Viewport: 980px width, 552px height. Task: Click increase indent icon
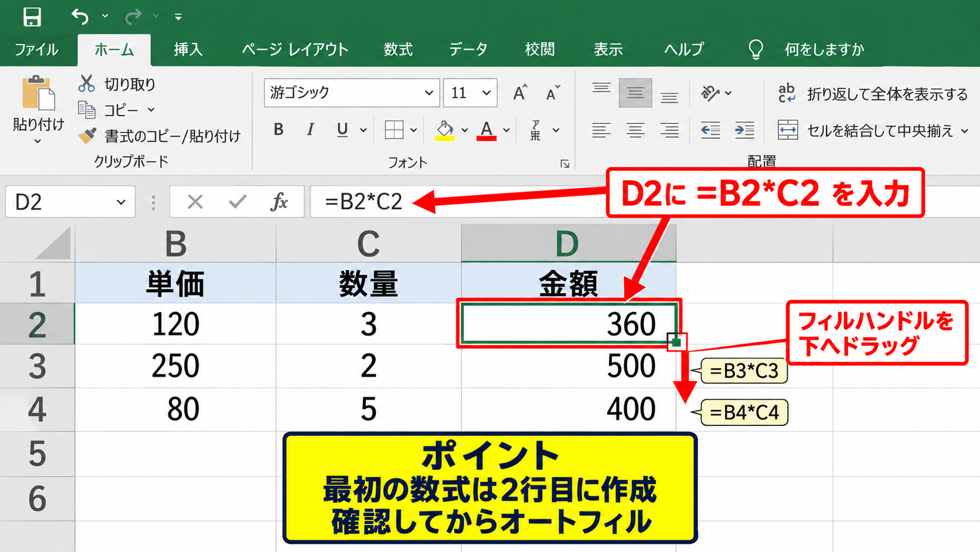click(x=744, y=130)
